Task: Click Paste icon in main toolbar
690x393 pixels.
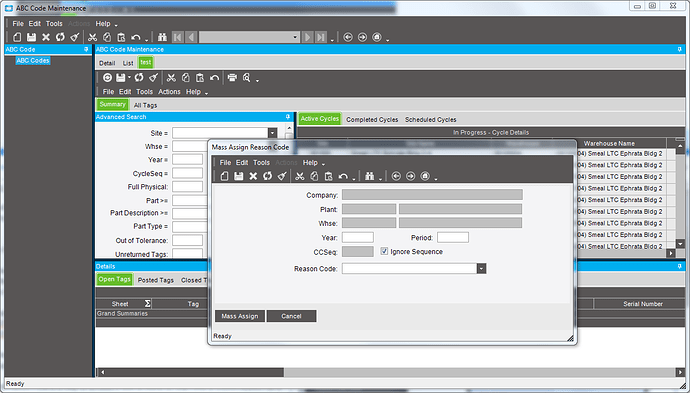Action: (121, 37)
